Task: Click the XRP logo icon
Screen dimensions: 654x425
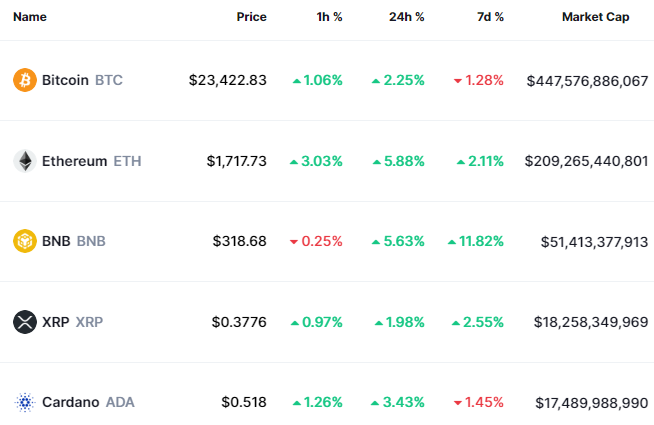Action: (x=24, y=322)
